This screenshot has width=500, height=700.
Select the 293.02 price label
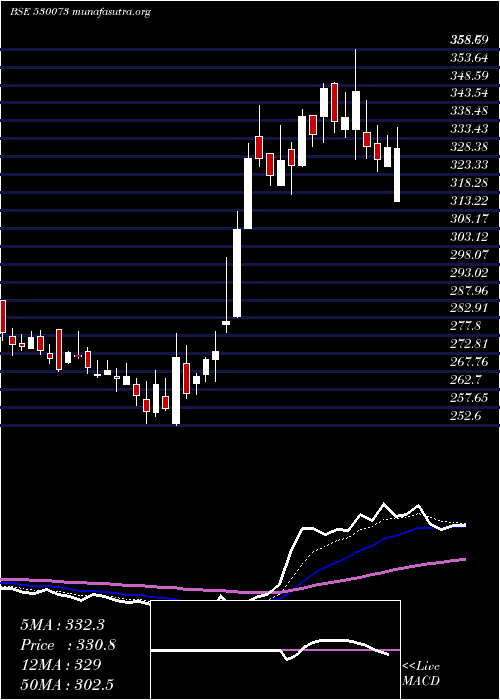pyautogui.click(x=468, y=272)
